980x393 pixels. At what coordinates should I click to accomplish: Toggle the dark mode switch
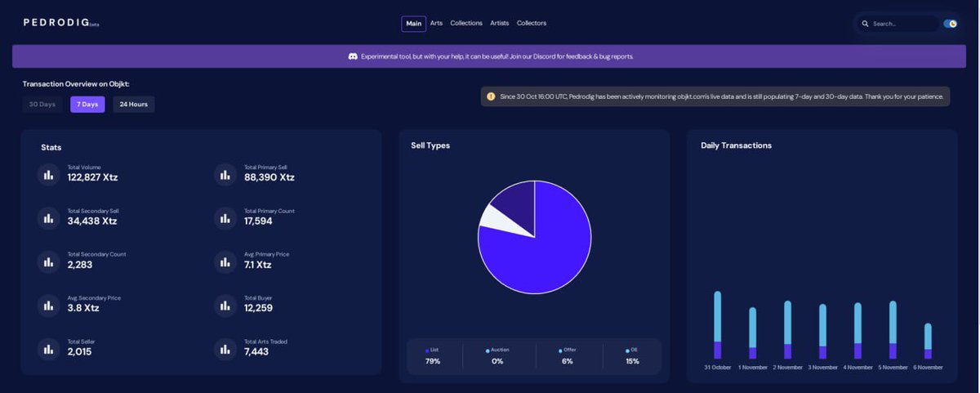click(x=950, y=24)
